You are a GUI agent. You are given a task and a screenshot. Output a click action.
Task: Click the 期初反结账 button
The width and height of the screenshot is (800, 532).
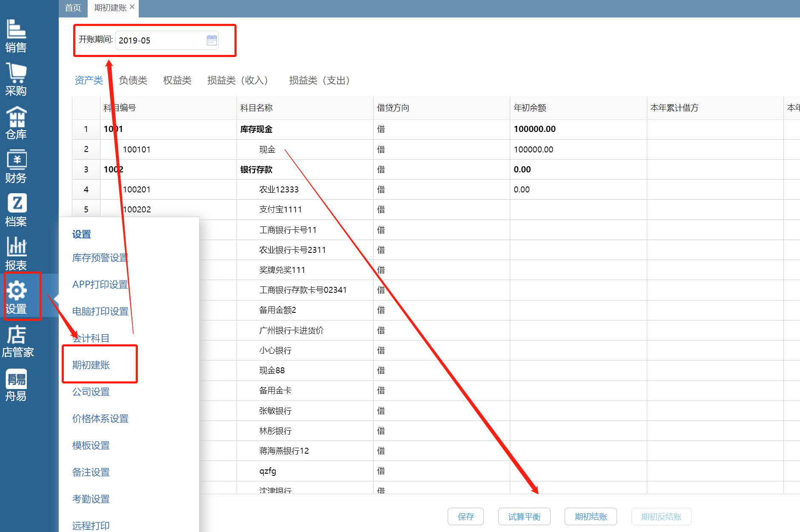pos(661,517)
